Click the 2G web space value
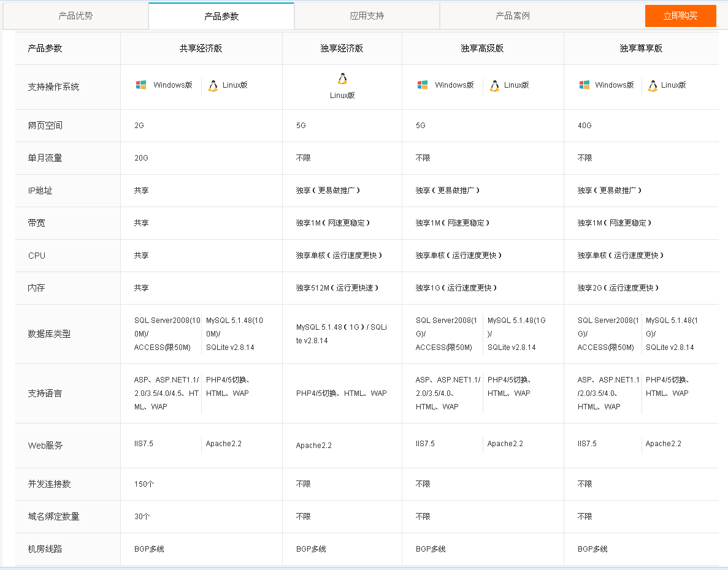The image size is (728, 570). [139, 125]
